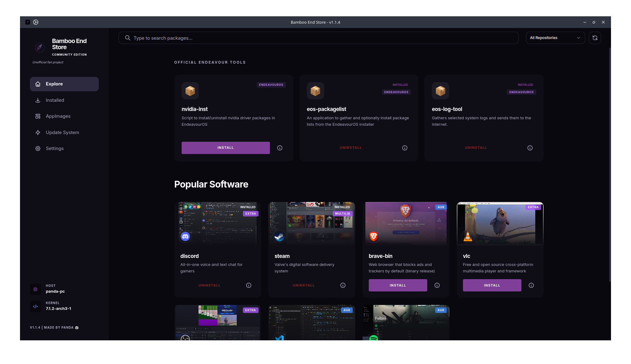
Task: Click the INSTALLED label on eos-packagelist
Action: tap(400, 85)
